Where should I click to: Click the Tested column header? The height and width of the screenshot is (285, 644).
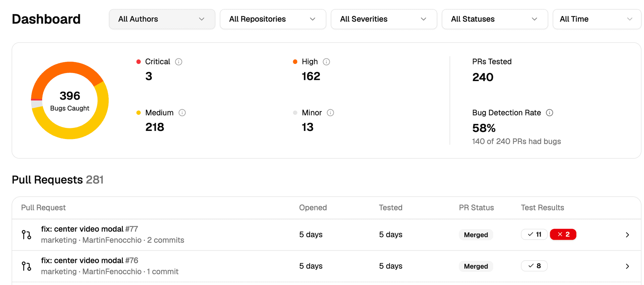(x=391, y=208)
